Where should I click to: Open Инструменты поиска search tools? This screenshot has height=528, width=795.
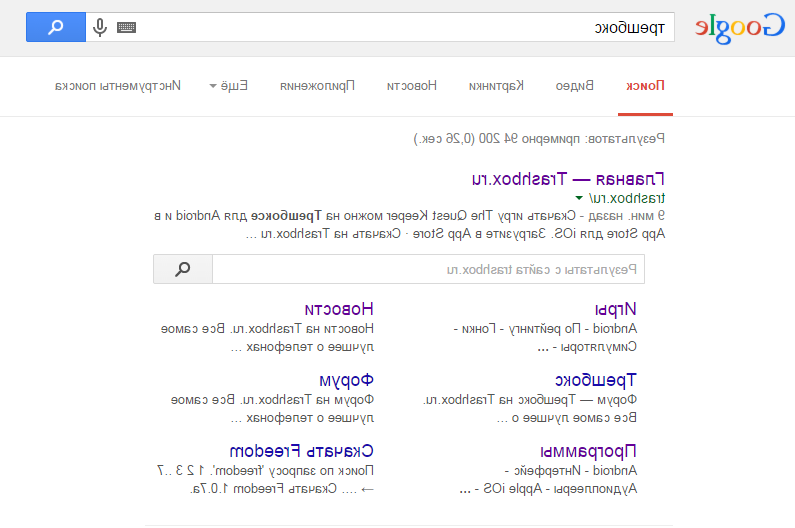118,86
